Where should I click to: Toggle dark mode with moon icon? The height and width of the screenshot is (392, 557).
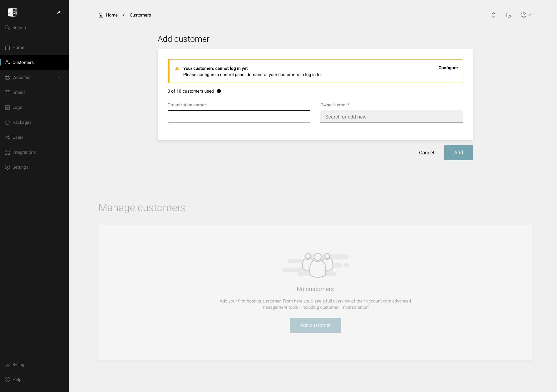click(508, 15)
